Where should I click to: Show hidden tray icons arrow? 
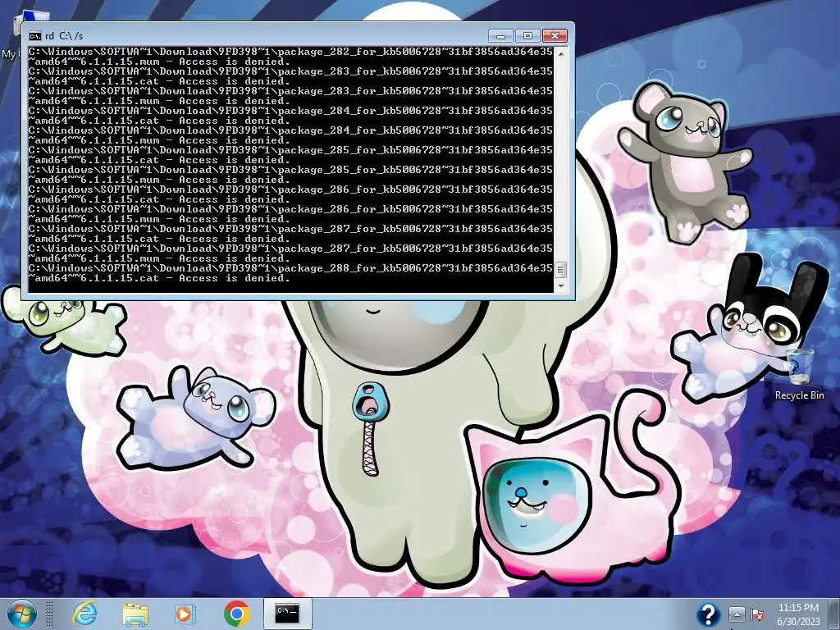[x=737, y=614]
